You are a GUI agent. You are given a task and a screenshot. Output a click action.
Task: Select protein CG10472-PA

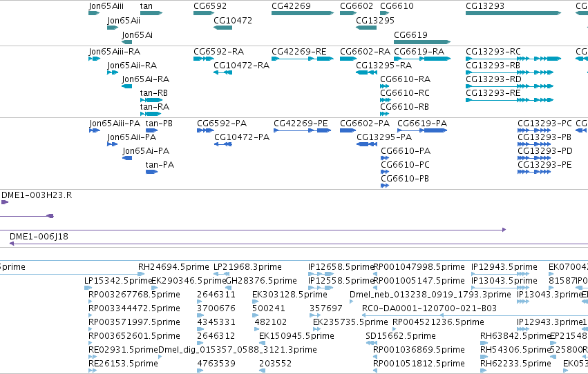(x=222, y=144)
